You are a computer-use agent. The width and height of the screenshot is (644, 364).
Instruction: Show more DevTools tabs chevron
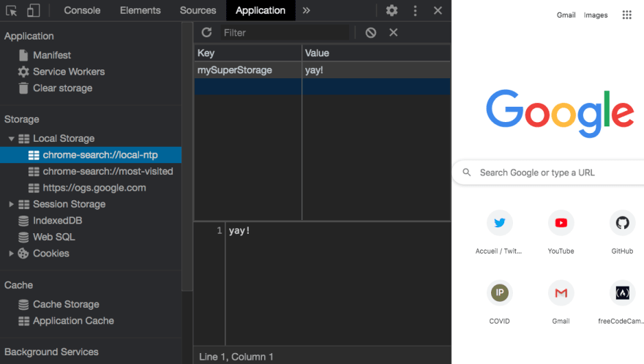coord(307,11)
